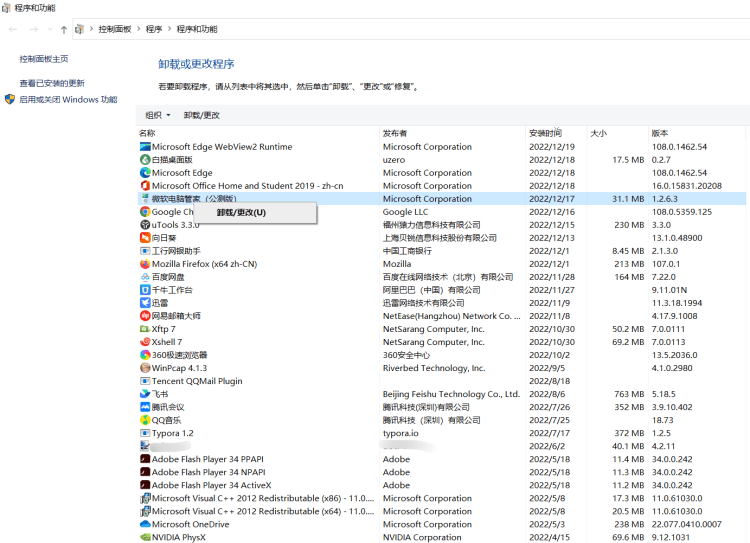Open 查看已安装的更新 link

click(x=52, y=83)
